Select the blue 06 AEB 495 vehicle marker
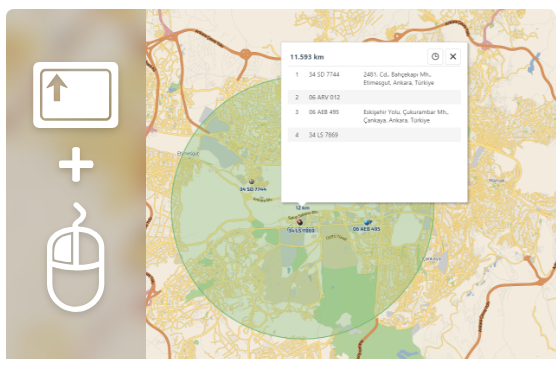 (367, 222)
